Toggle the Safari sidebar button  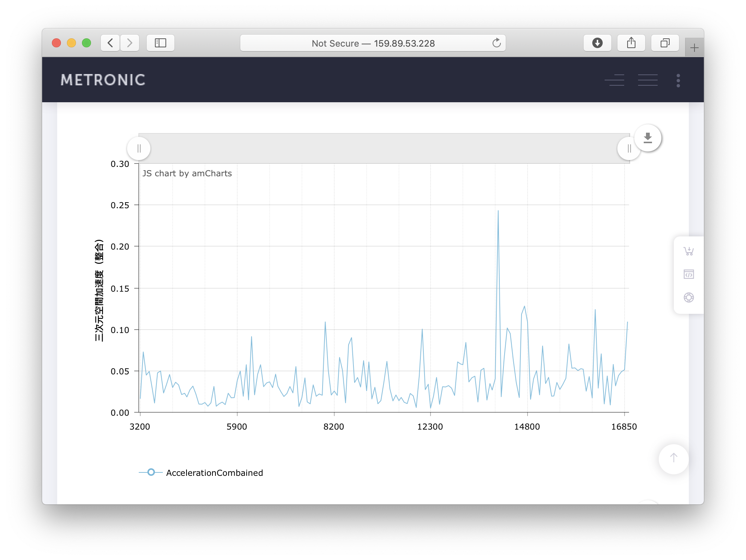pyautogui.click(x=161, y=43)
